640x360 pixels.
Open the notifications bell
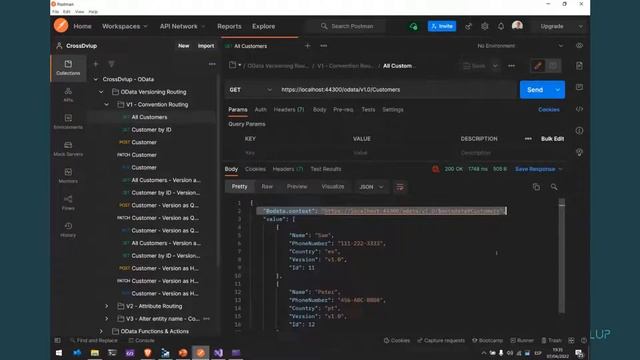pyautogui.click(x=501, y=26)
